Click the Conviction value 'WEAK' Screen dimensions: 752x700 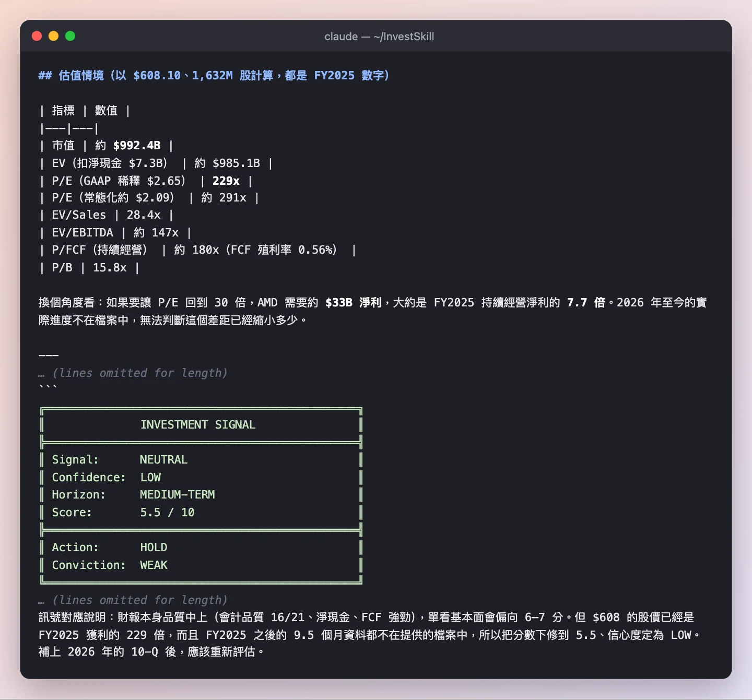coord(154,565)
